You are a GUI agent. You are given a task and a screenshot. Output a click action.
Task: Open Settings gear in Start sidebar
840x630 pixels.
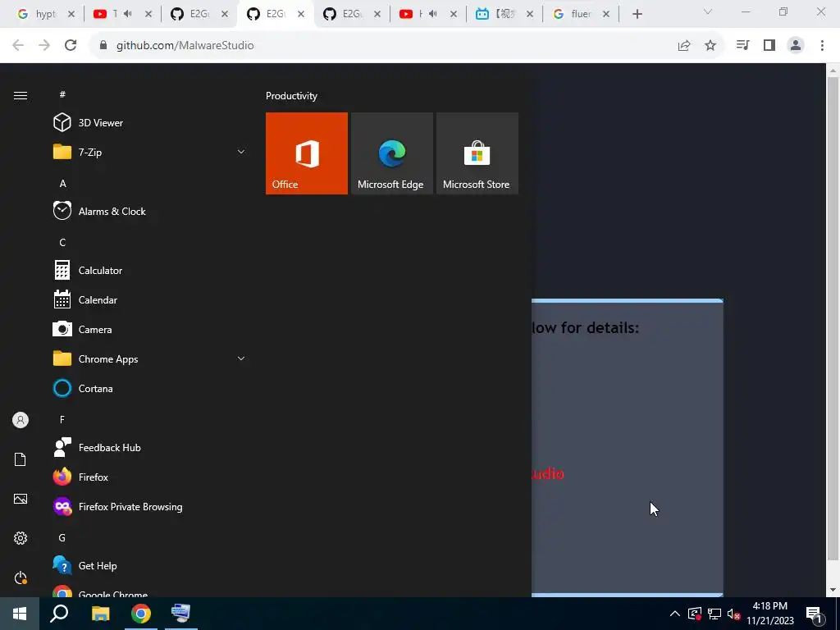(x=21, y=538)
